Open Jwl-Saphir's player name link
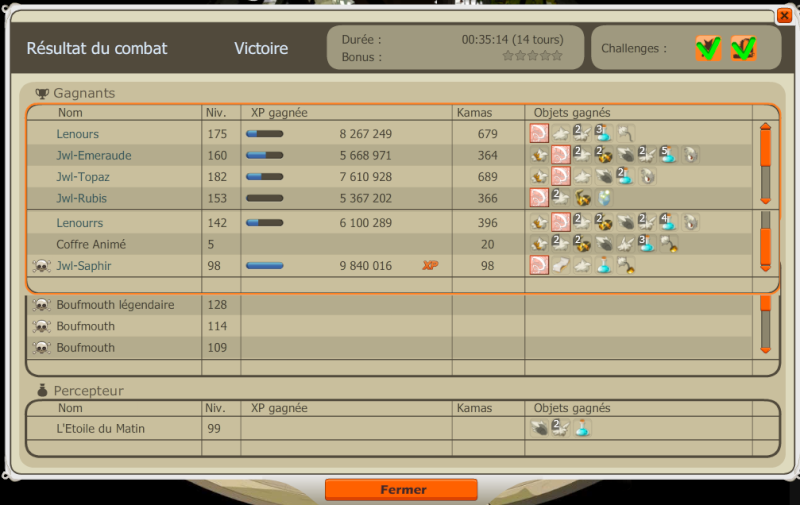The width and height of the screenshot is (800, 505). [84, 266]
